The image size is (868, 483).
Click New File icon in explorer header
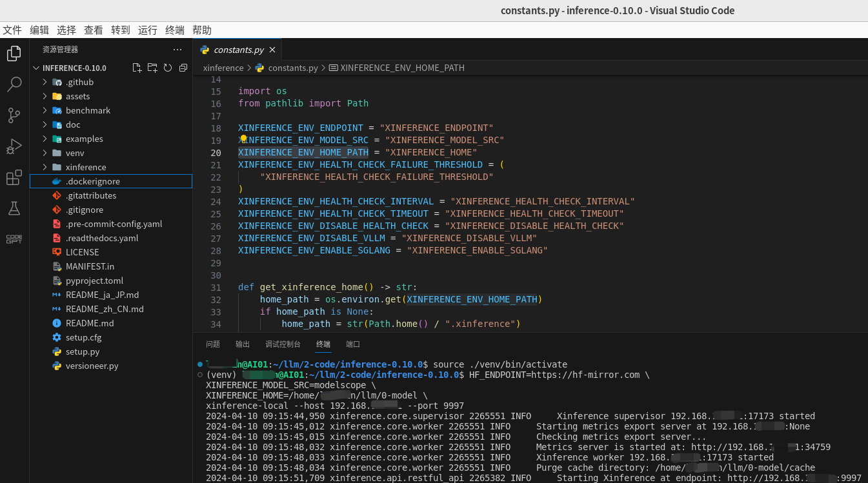[137, 68]
